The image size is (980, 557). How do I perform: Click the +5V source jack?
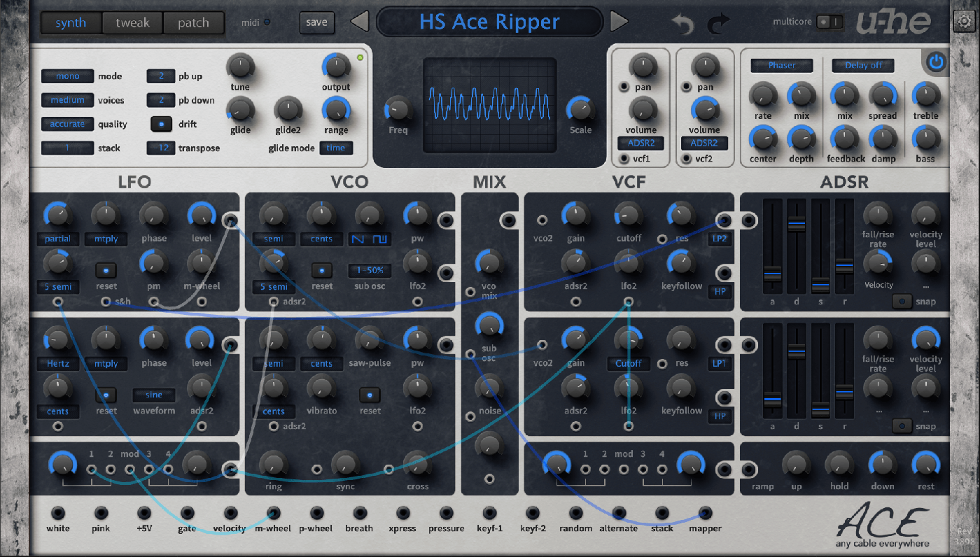click(144, 513)
